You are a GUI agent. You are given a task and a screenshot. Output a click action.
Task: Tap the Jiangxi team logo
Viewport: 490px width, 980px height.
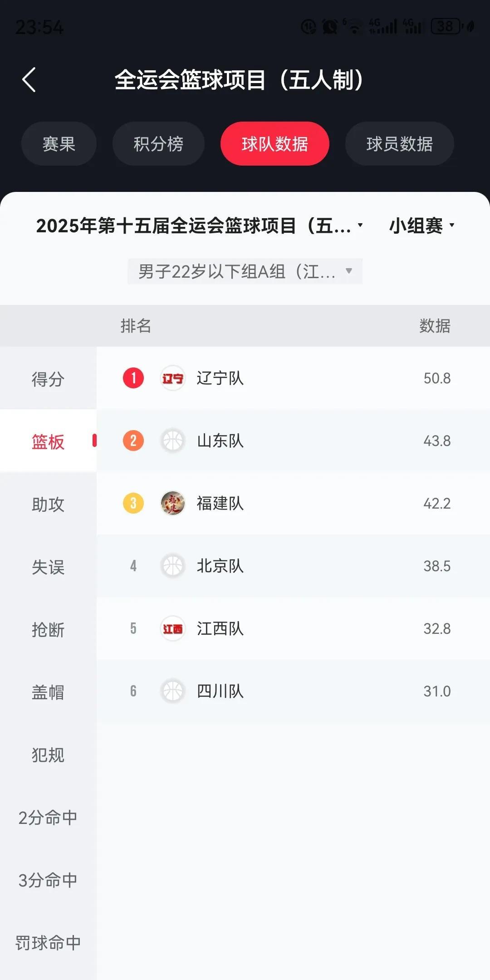(173, 628)
